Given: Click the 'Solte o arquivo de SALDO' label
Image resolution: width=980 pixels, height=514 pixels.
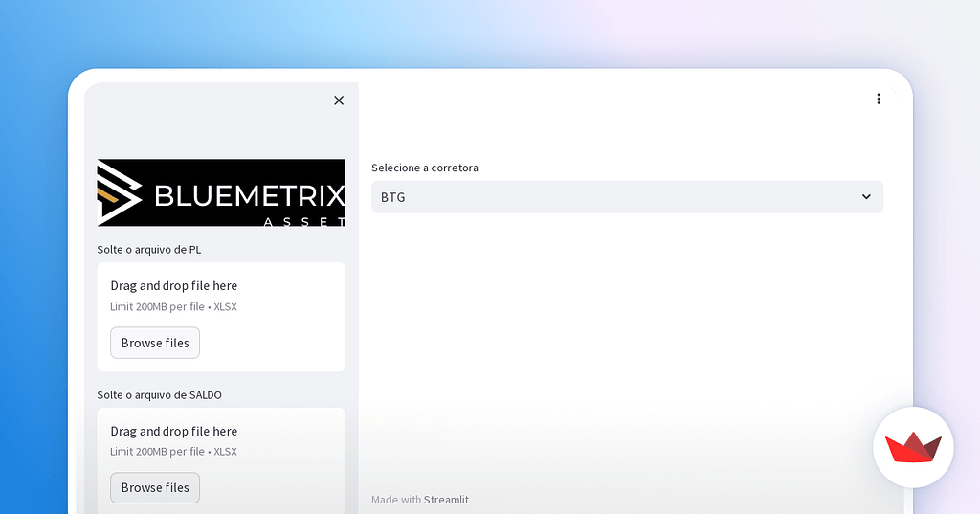Looking at the screenshot, I should point(160,395).
